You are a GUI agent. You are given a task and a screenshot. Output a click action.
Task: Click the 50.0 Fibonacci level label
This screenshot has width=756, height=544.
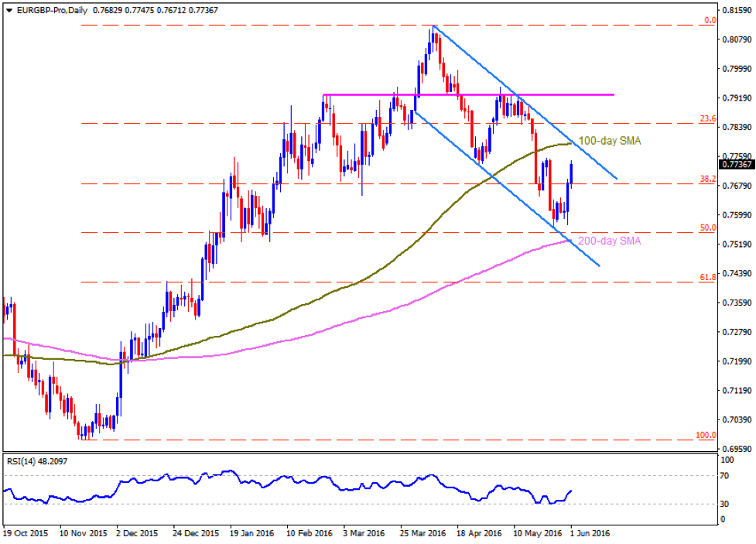pyautogui.click(x=706, y=228)
